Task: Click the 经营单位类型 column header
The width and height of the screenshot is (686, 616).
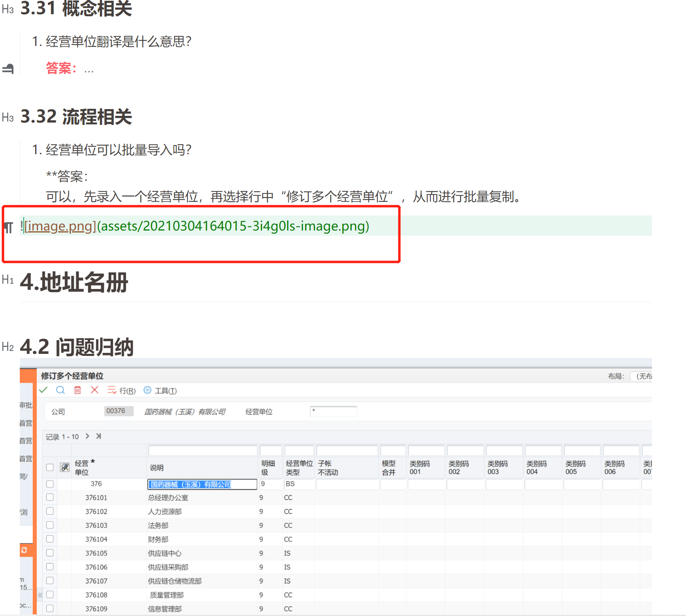Action: (299, 468)
